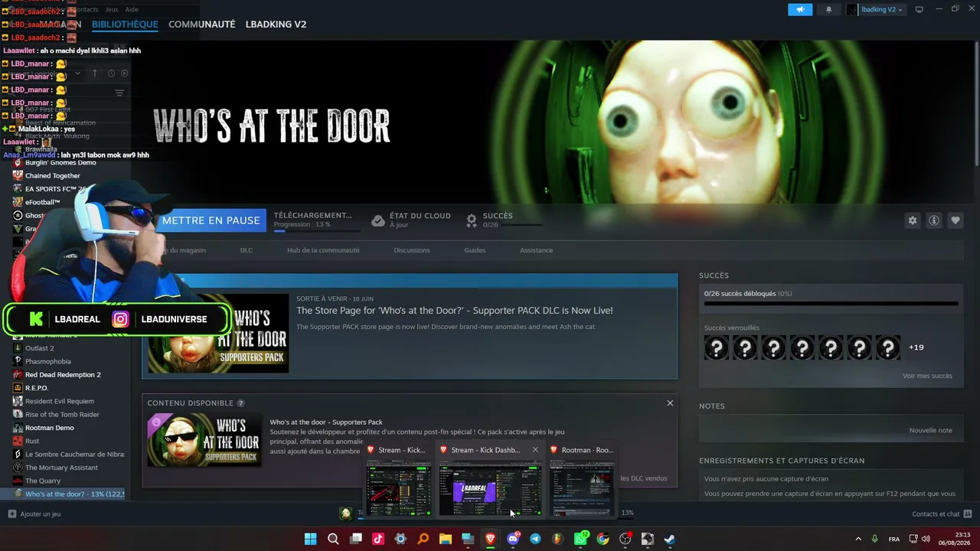Open WhatsApp from the taskbar
980x551 pixels.
pos(580,539)
